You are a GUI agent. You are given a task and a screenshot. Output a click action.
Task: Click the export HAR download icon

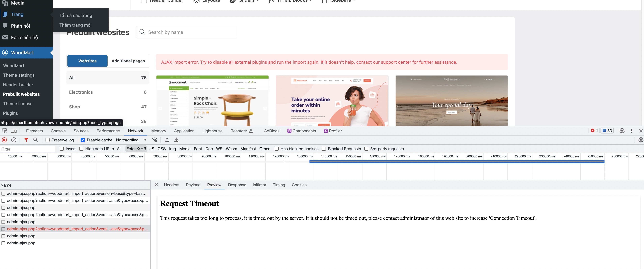click(x=176, y=140)
